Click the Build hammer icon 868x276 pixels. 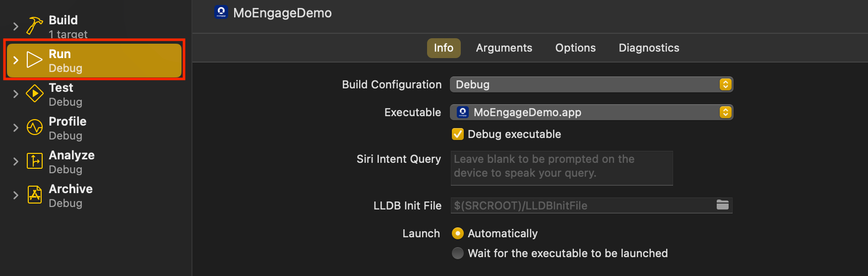34,26
